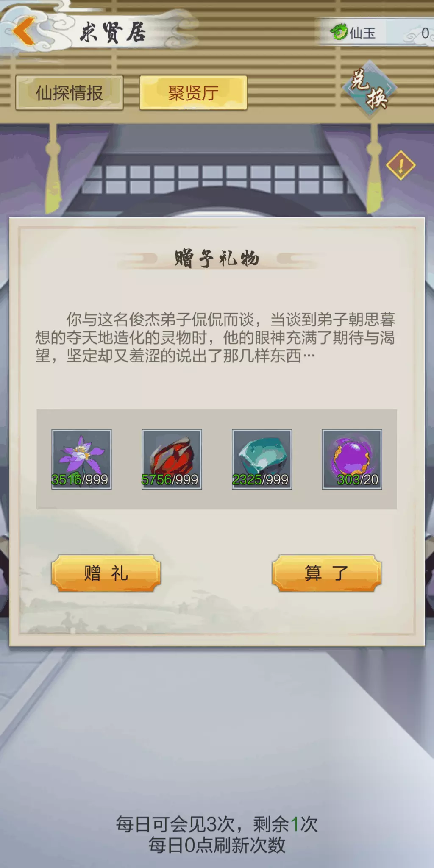Viewport: 434px width, 868px height.
Task: Select the red crystal gift item
Action: coord(172,459)
